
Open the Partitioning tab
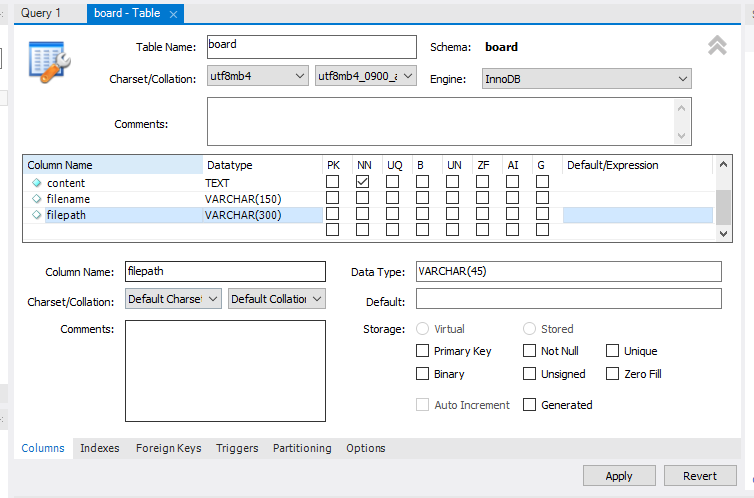(302, 448)
